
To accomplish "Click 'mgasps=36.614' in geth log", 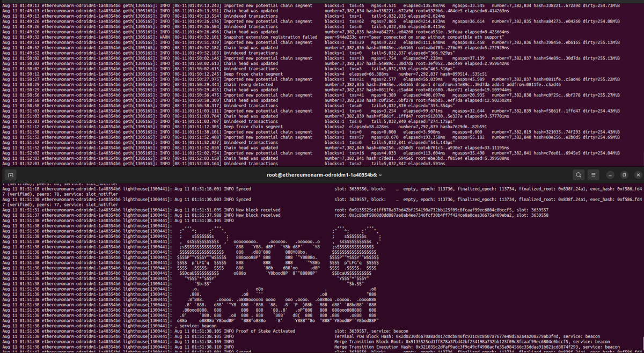I will 469,22.
